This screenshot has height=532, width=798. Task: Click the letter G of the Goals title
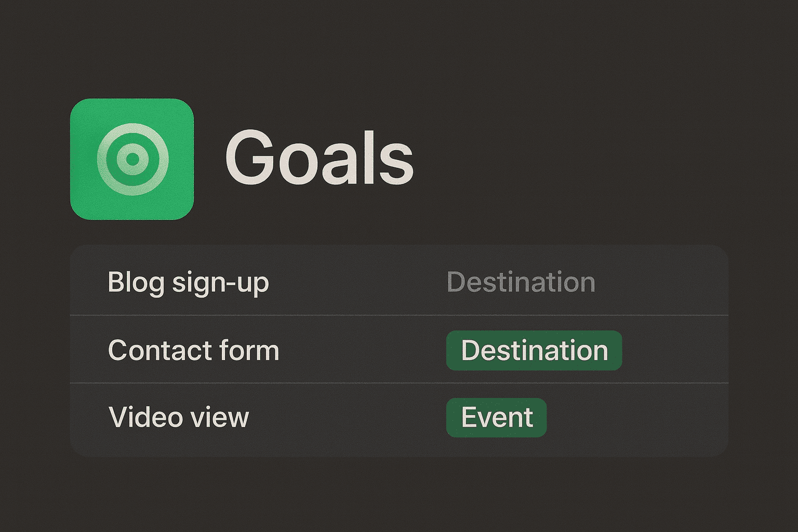249,157
